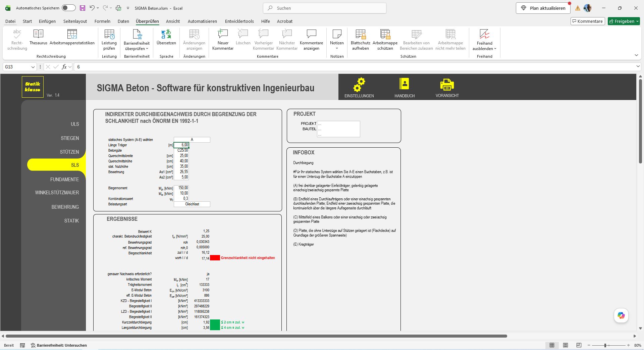Click Kommentare anzeigen in the ribbon

(311, 40)
